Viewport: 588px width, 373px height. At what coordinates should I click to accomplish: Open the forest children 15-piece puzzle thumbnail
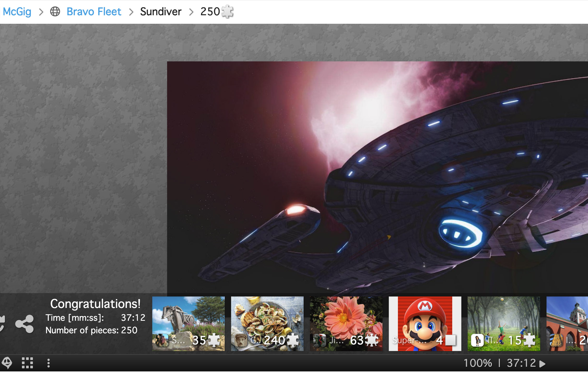(504, 324)
